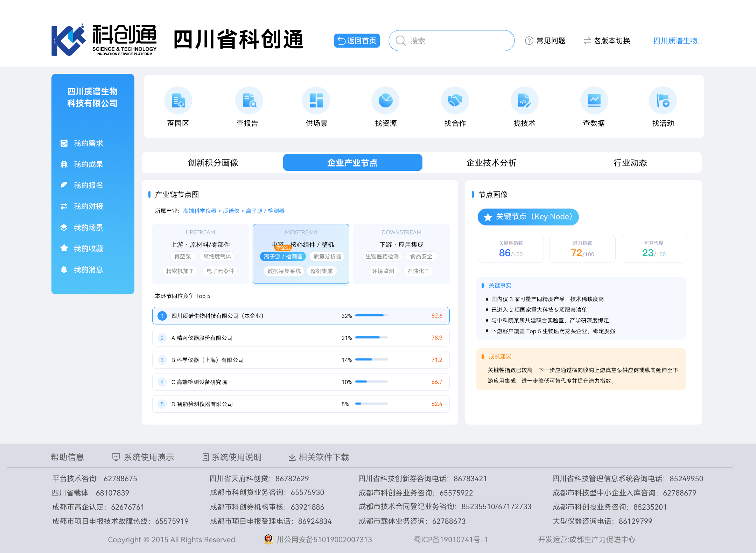Viewport: 756px width, 553px height.
Task: Click the 关键节点 (Key Node) badge
Action: [528, 217]
